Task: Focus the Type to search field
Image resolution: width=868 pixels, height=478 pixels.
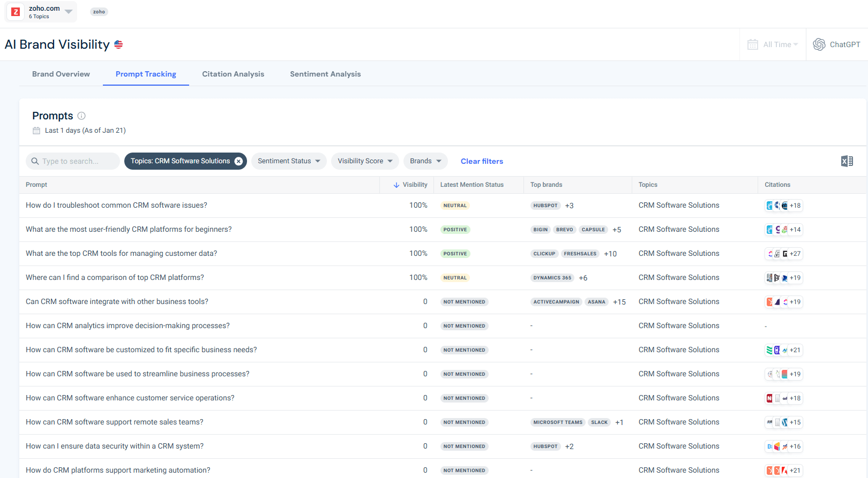Action: point(75,161)
